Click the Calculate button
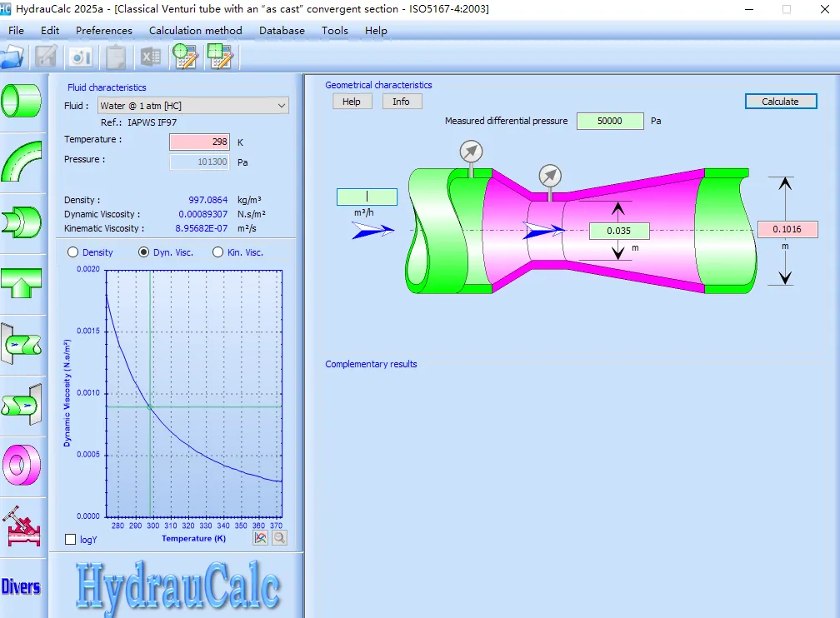Screen dimensions: 840x618 point(781,102)
